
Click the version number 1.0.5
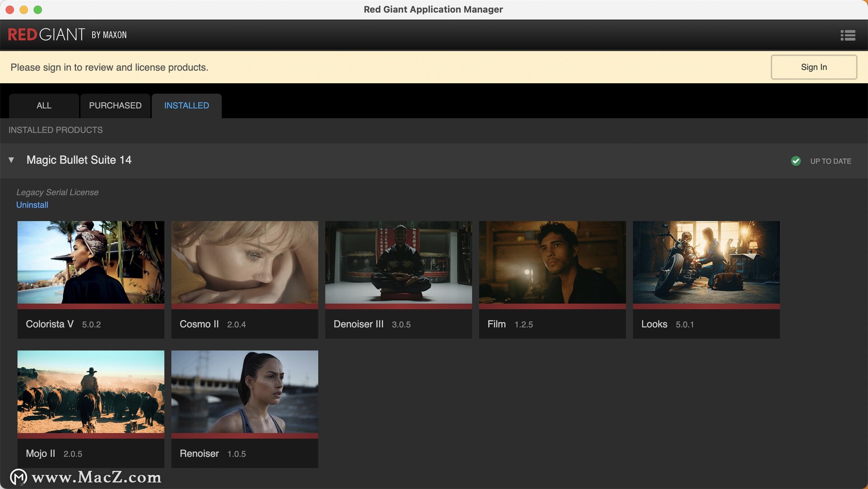tap(236, 454)
